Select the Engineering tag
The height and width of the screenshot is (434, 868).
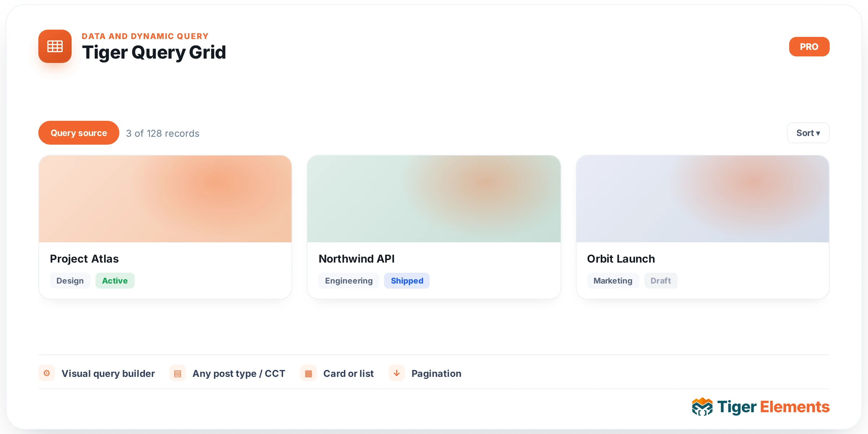pos(349,281)
